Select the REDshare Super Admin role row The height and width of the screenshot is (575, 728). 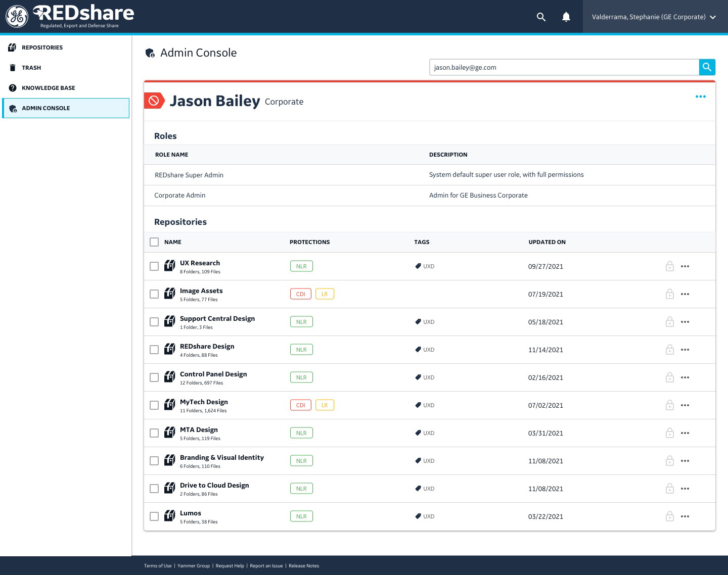point(430,175)
